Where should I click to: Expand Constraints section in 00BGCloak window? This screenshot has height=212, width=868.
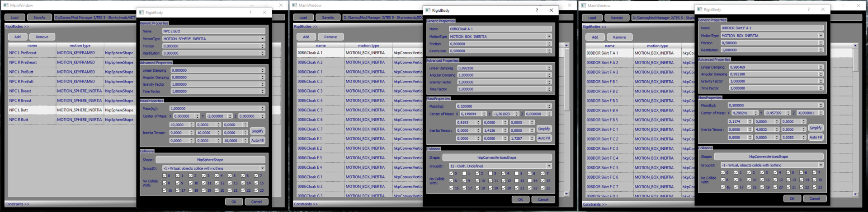tap(306, 204)
